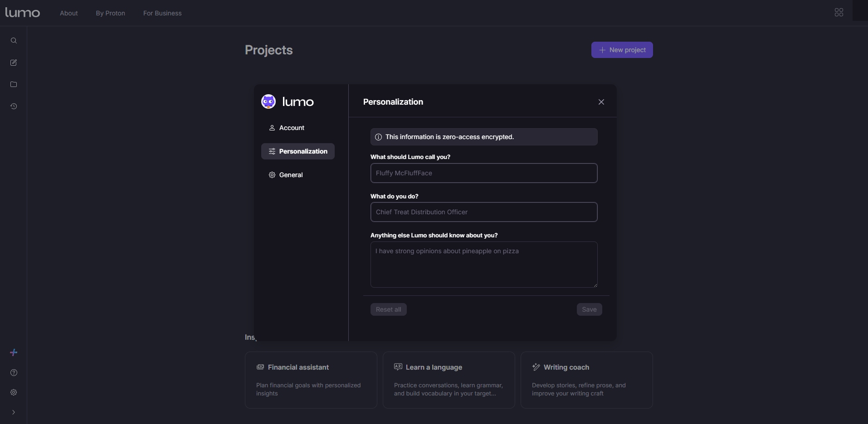
Task: Focus the 'What should Lumo call you' field
Action: pyautogui.click(x=483, y=173)
